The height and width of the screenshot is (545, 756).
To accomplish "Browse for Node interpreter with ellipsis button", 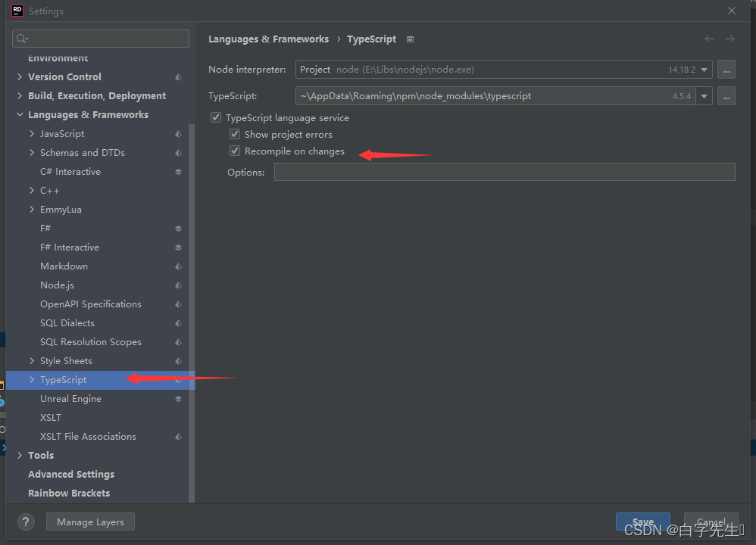I will [726, 70].
